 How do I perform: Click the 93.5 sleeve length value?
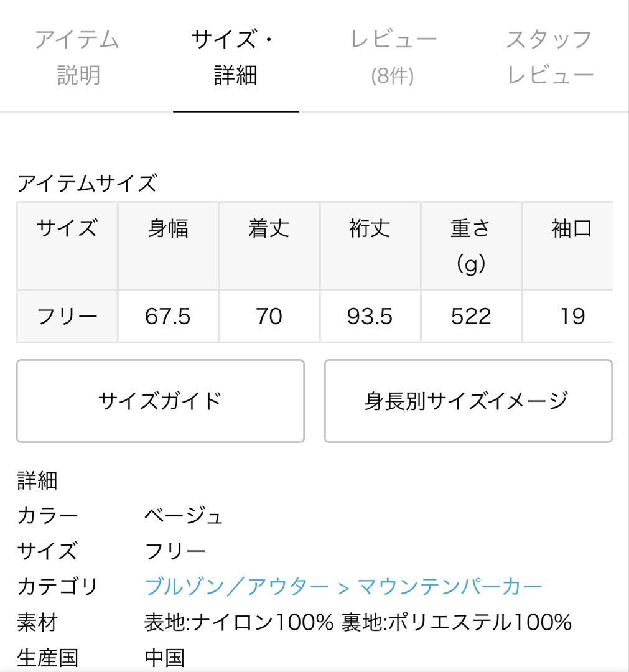point(370,316)
